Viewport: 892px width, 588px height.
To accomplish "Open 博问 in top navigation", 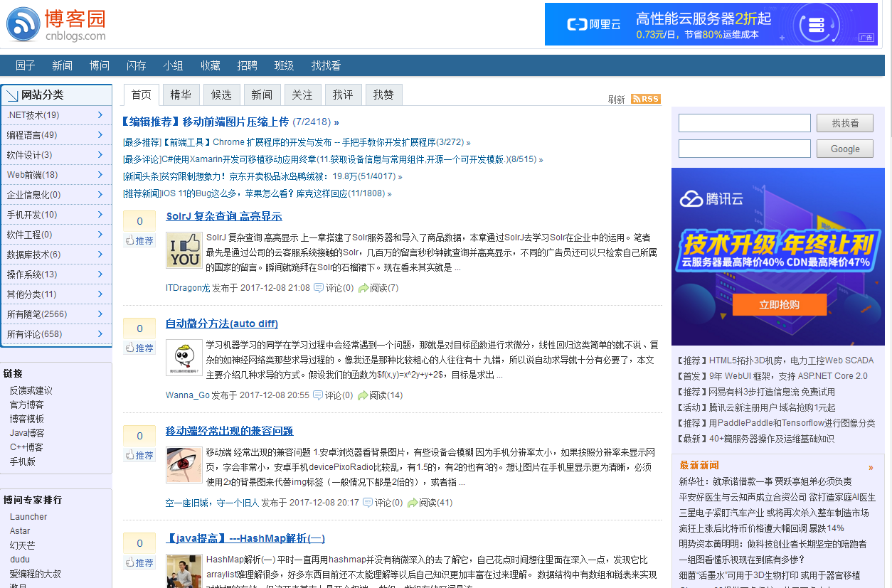I will [x=100, y=65].
